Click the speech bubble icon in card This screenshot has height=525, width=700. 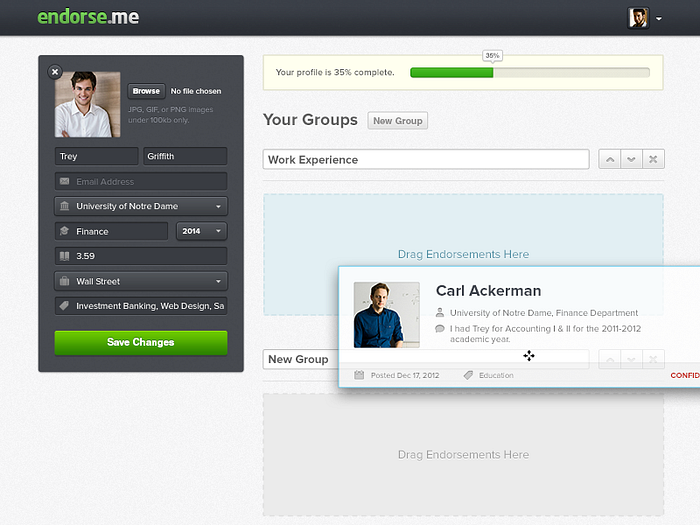click(440, 329)
